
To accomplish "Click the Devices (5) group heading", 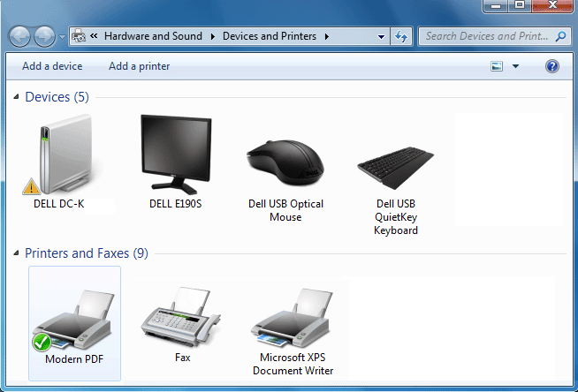I will click(x=57, y=97).
